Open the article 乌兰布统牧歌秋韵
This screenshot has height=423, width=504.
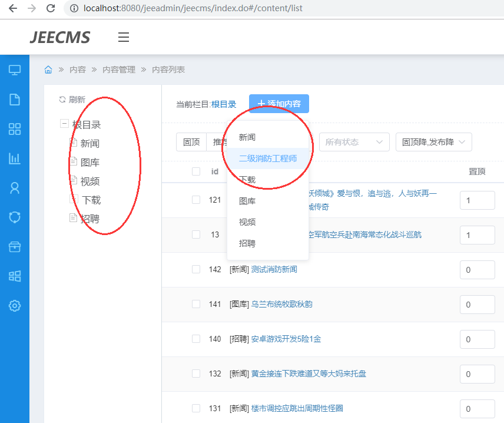[x=281, y=304]
